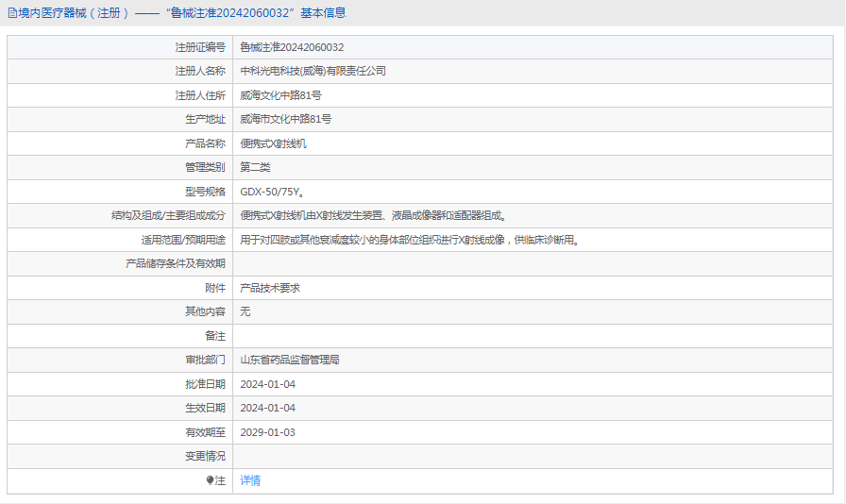Screen dimensions: 846x504
Task: Open the 详情 link in the 注 row
Action: pos(250,480)
